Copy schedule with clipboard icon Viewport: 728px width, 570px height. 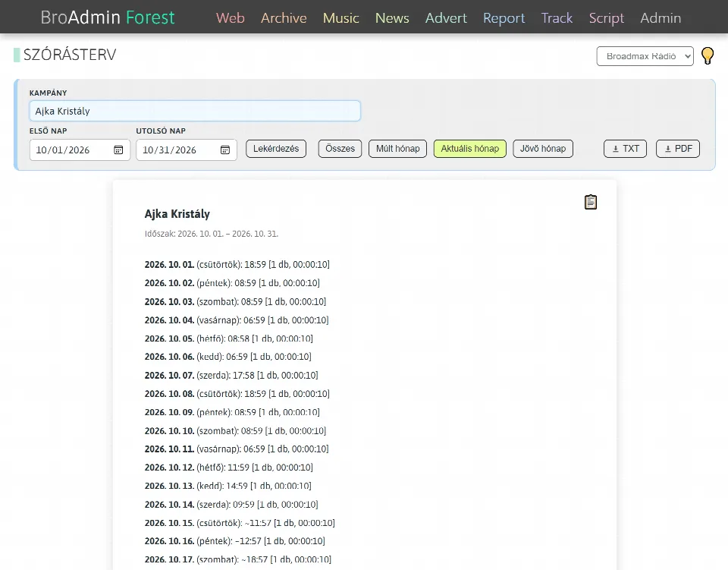point(591,202)
